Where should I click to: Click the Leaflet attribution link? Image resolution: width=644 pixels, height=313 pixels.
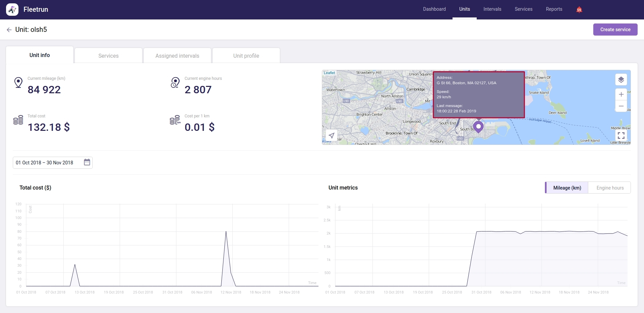[x=329, y=72]
